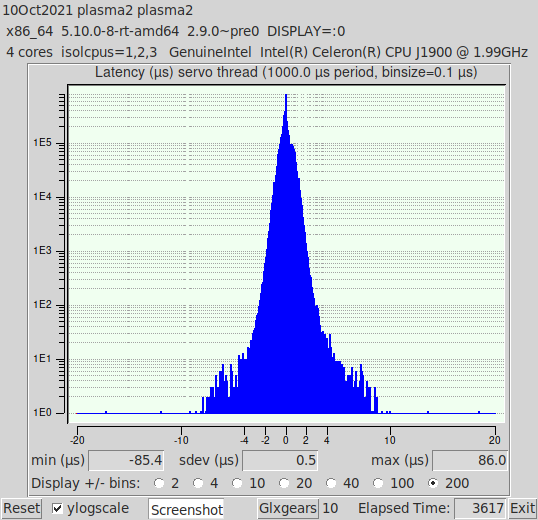Select the 200 bins radio button
The width and height of the screenshot is (538, 520).
pos(433,483)
